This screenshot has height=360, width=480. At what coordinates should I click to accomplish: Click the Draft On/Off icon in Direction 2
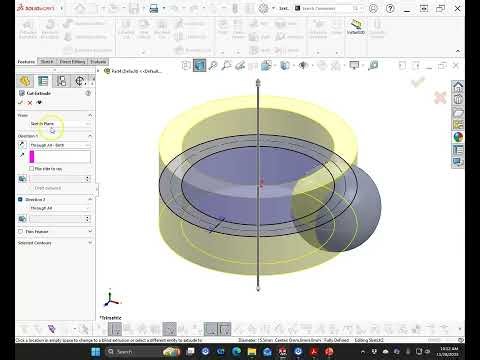pyautogui.click(x=22, y=219)
